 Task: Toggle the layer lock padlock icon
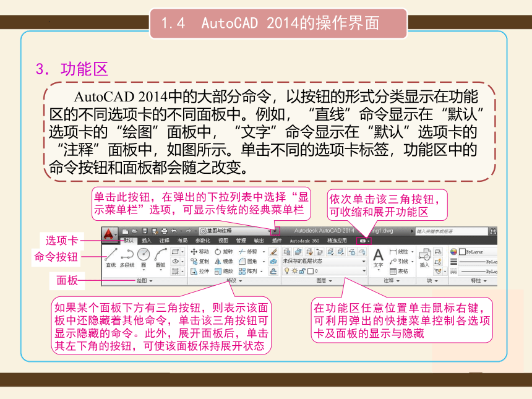302,271
